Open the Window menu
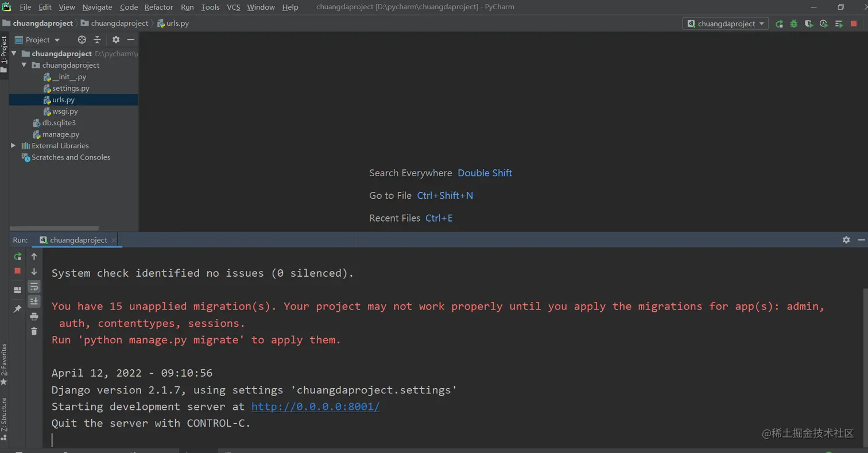Screen dimensions: 868x453 (x=261, y=7)
